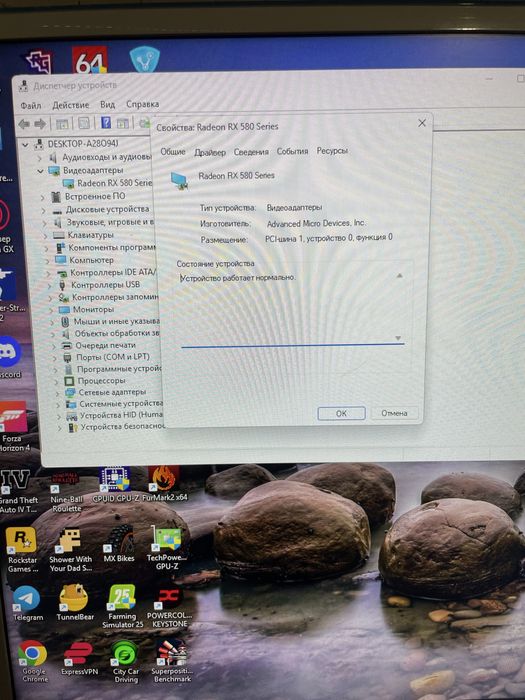The width and height of the screenshot is (525, 700).
Task: Open the Действие menu
Action: (71, 105)
